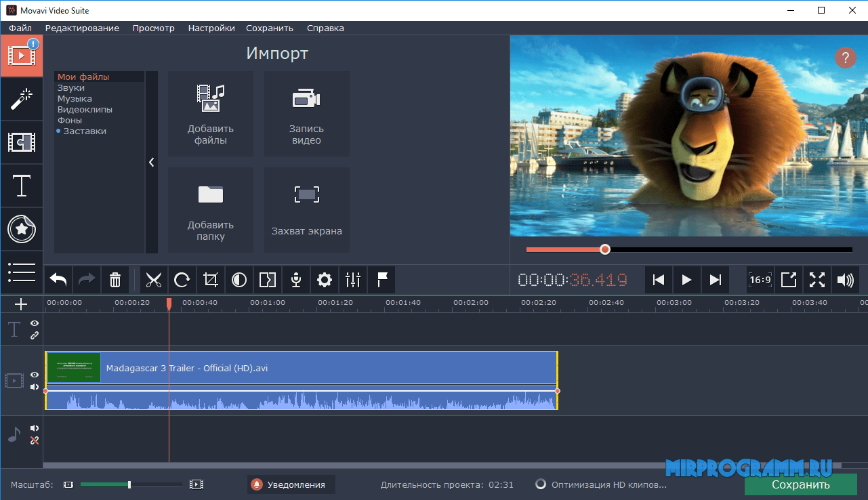Screen dimensions: 868x500
Task: Redo the last action
Action: [87, 280]
